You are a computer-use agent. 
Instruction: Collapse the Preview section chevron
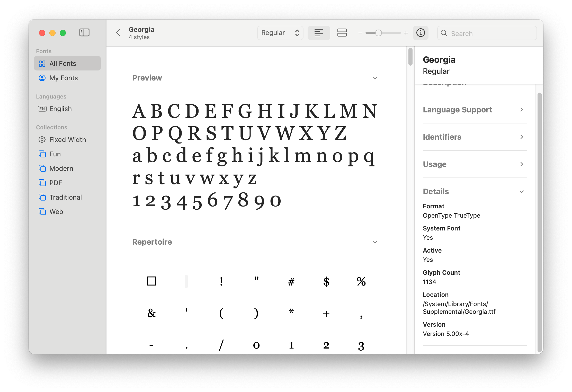(x=375, y=78)
